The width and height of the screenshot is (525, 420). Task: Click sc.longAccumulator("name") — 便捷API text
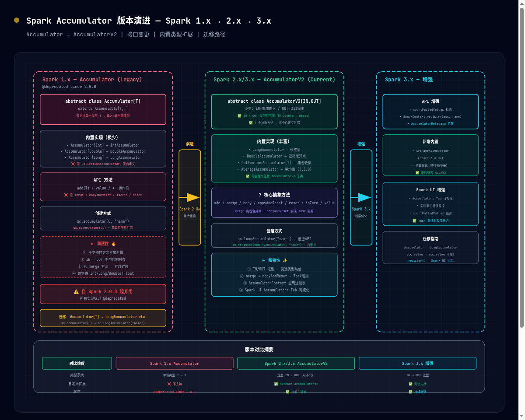tap(274, 239)
